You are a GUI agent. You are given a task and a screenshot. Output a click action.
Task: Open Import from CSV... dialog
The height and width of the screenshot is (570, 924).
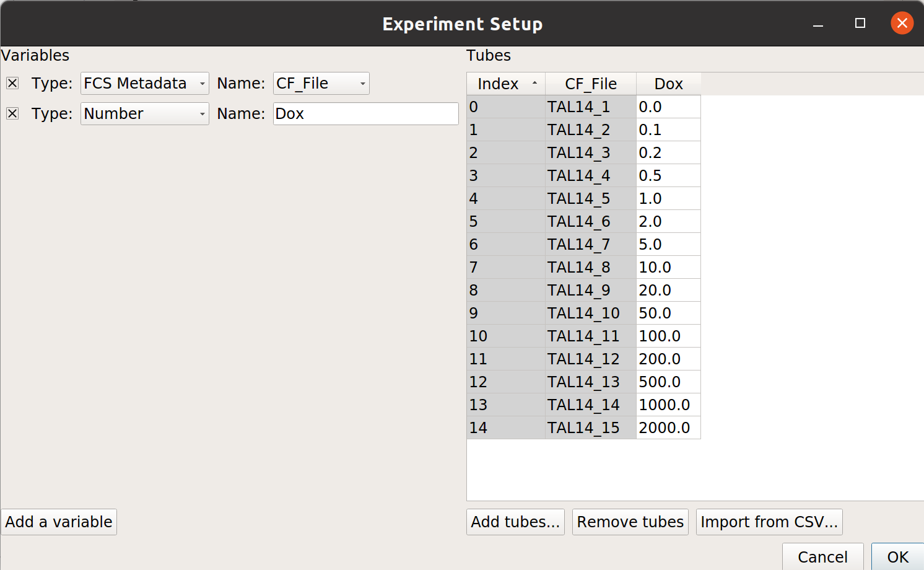click(769, 522)
